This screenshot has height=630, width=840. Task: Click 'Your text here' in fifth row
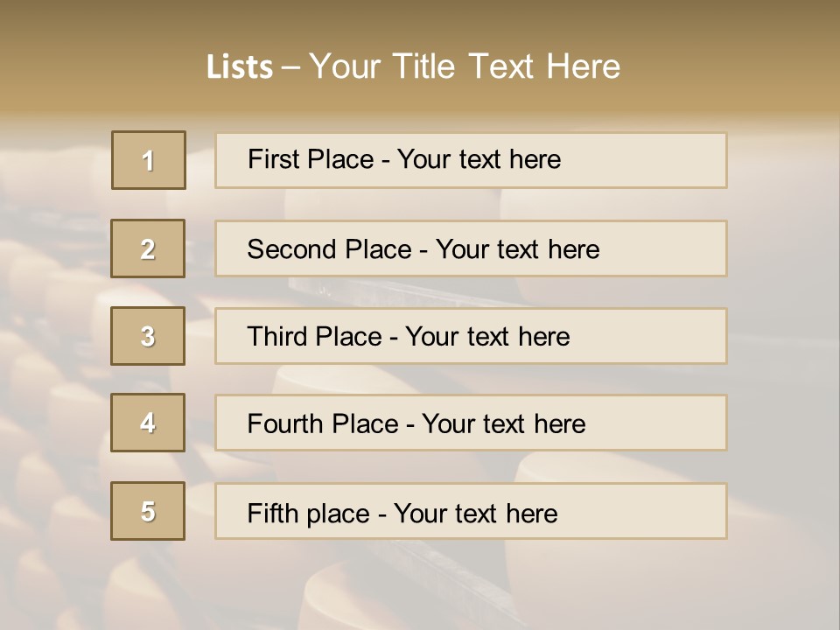pos(476,514)
